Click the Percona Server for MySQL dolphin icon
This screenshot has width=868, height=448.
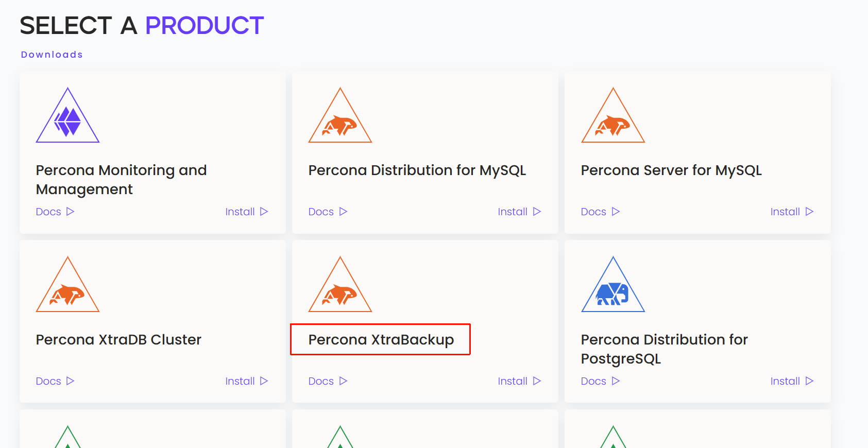coord(613,115)
